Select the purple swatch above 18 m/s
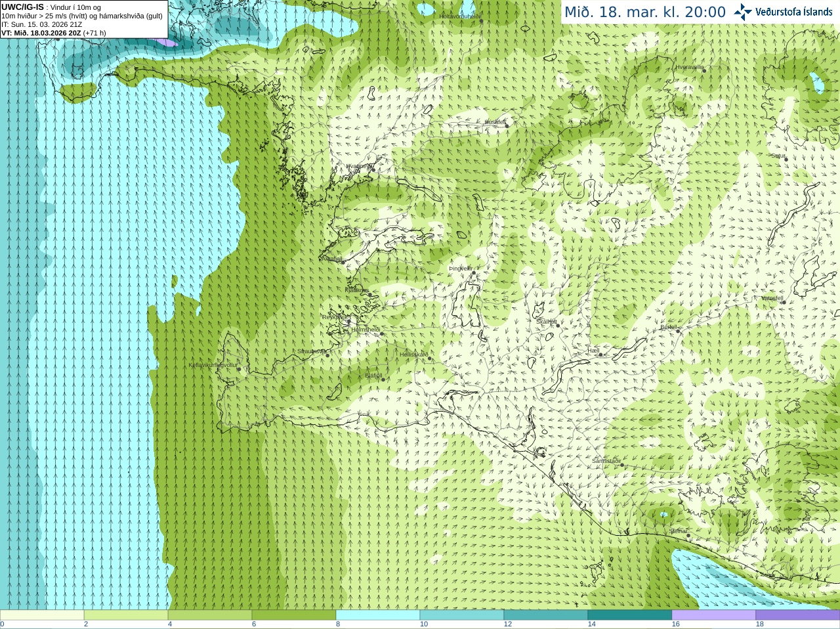The width and height of the screenshot is (840, 629). click(x=798, y=615)
